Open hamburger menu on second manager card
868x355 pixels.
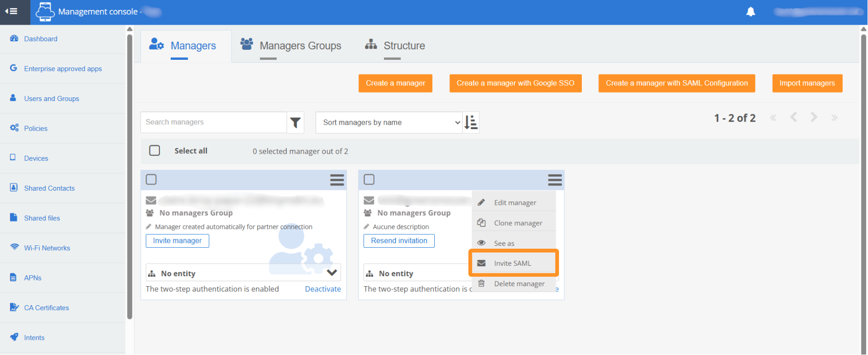555,180
